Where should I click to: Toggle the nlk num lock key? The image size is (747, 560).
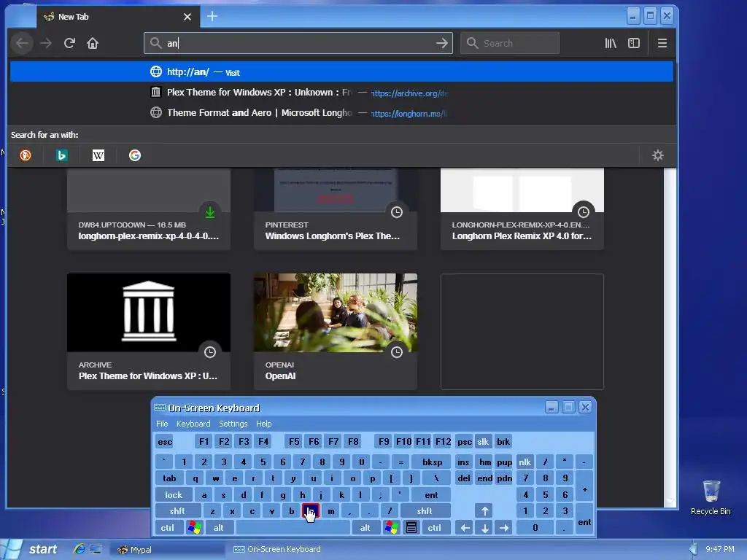pos(525,462)
